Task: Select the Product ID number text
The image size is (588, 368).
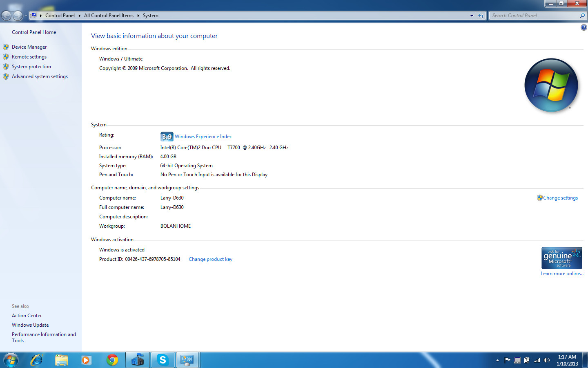Action: click(153, 259)
